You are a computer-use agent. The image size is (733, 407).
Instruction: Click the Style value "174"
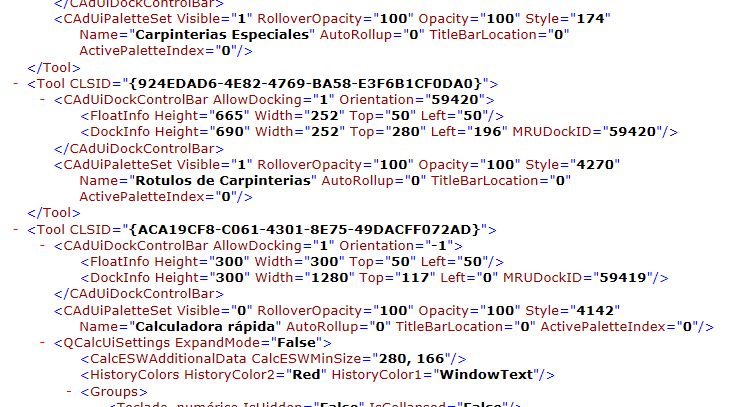coord(590,19)
